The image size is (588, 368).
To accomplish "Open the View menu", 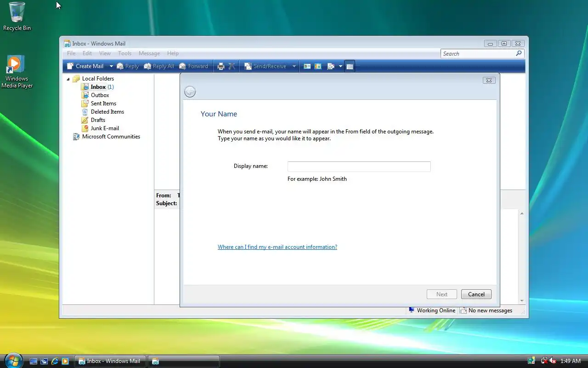I will [105, 53].
